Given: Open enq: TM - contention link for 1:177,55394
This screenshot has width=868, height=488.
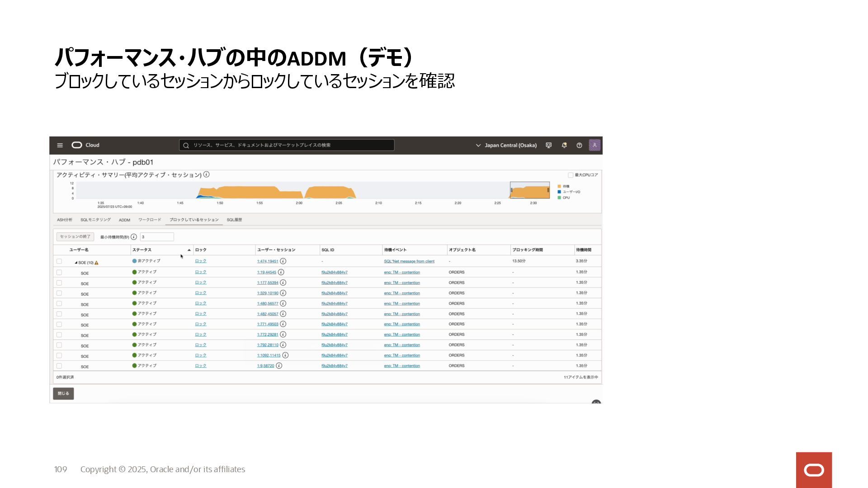Looking at the screenshot, I should tap(402, 283).
